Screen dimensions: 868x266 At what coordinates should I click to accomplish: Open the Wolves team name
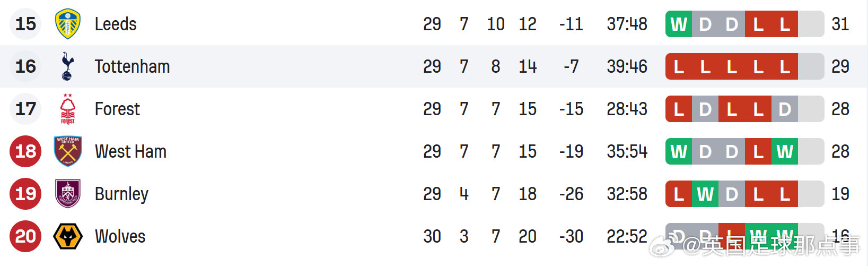pyautogui.click(x=120, y=236)
